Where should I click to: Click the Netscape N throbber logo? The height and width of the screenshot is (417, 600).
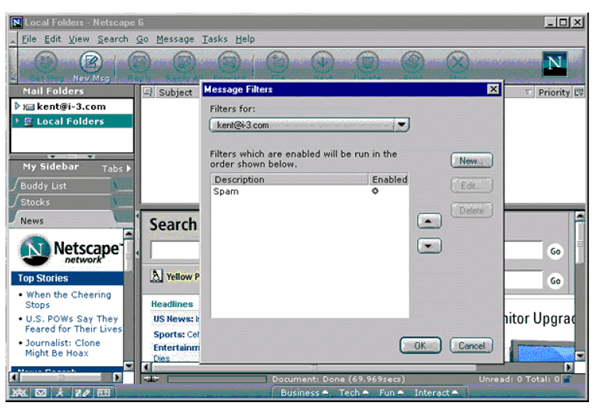pos(554,64)
